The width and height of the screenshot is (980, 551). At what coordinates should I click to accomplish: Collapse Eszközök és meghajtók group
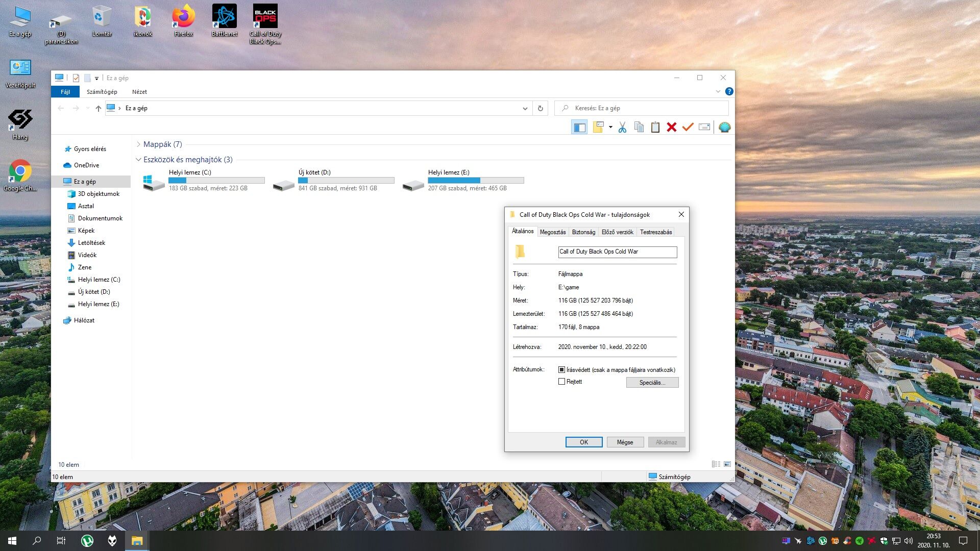139,160
